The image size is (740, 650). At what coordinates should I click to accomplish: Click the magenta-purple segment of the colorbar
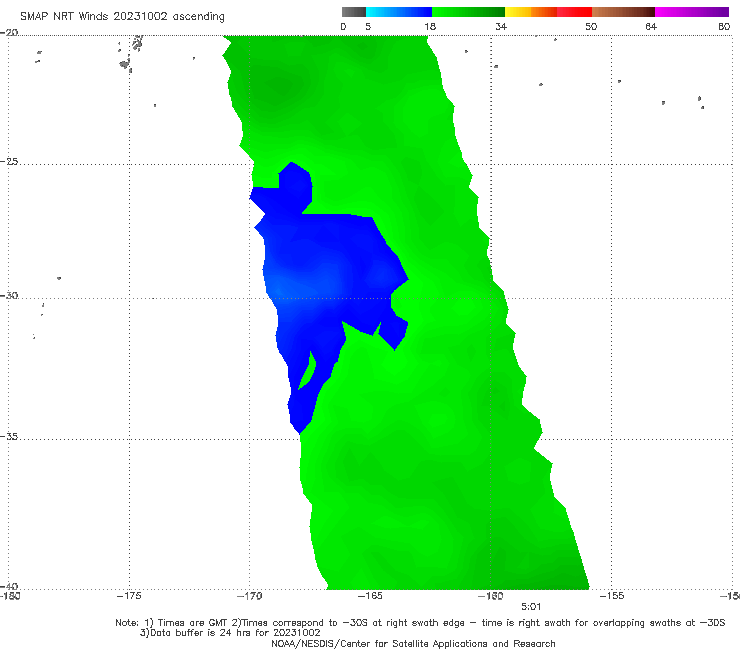click(692, 12)
